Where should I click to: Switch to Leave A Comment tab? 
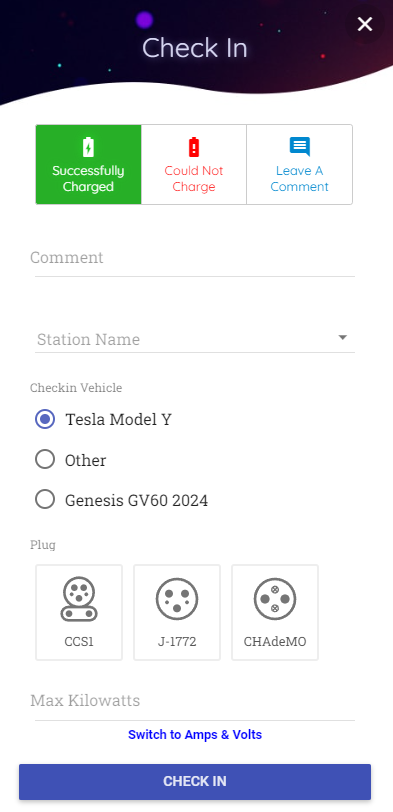[x=300, y=165]
